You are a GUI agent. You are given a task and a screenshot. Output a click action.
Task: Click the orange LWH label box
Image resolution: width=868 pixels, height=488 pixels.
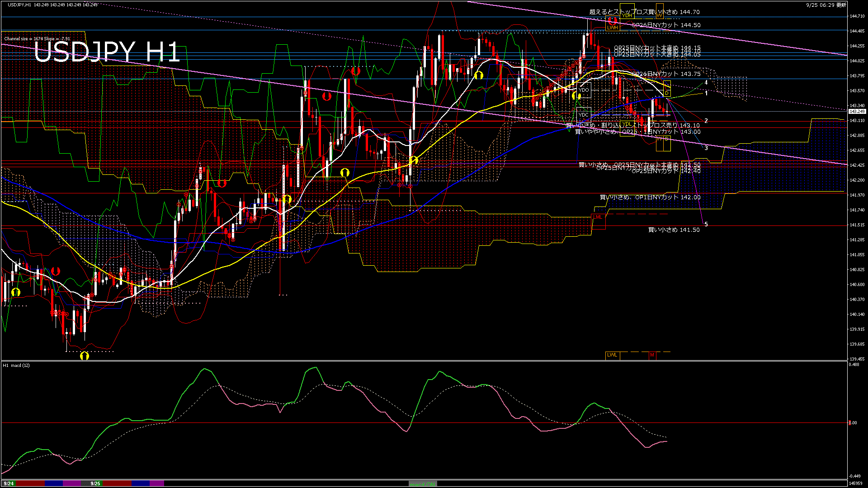pos(612,28)
